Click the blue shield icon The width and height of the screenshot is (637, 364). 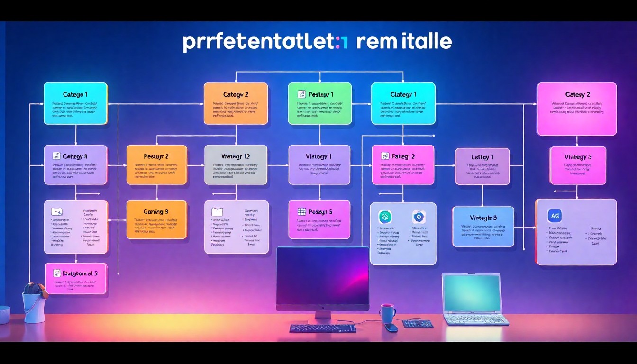419,217
